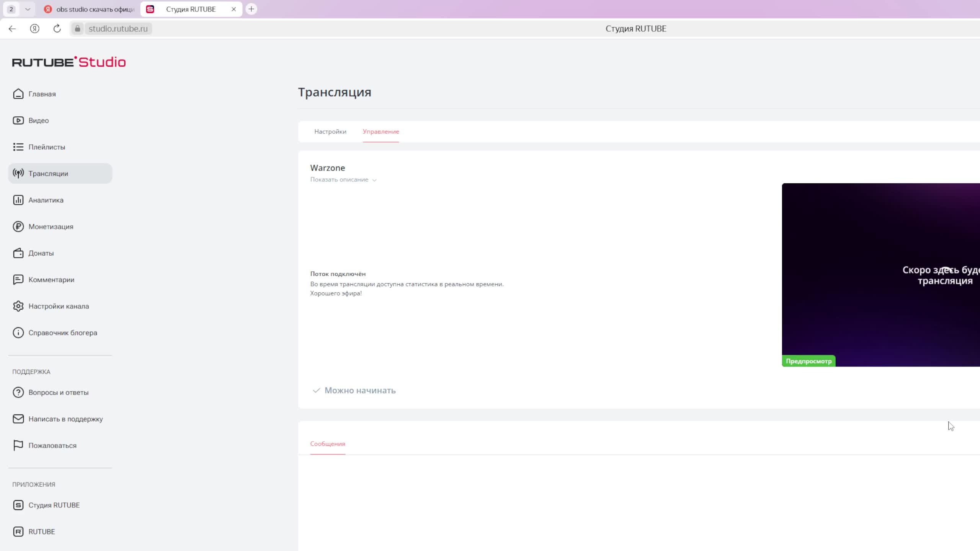Click the Плейлисты list icon
Screen dimensions: 980x551
(18, 147)
